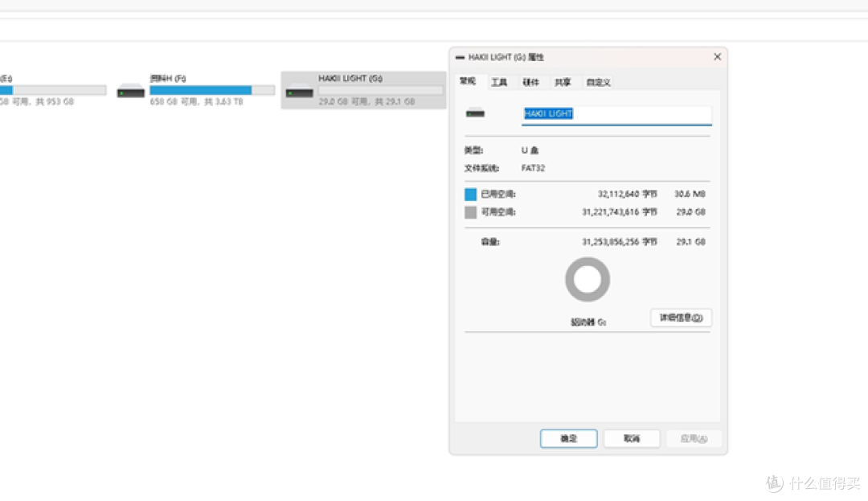Screen dimensions: 868x501
Task: Click the '31,253,856,256 字节' capacity value
Action: coord(620,241)
